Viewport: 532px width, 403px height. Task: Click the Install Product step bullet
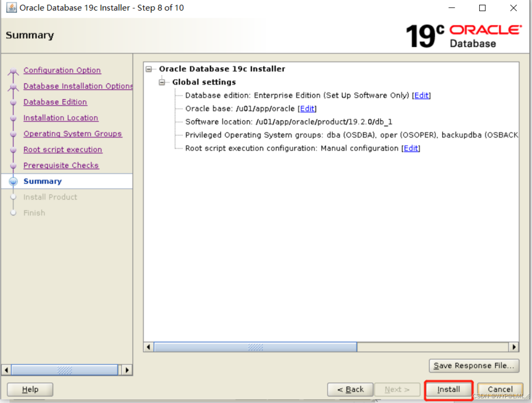coord(13,197)
